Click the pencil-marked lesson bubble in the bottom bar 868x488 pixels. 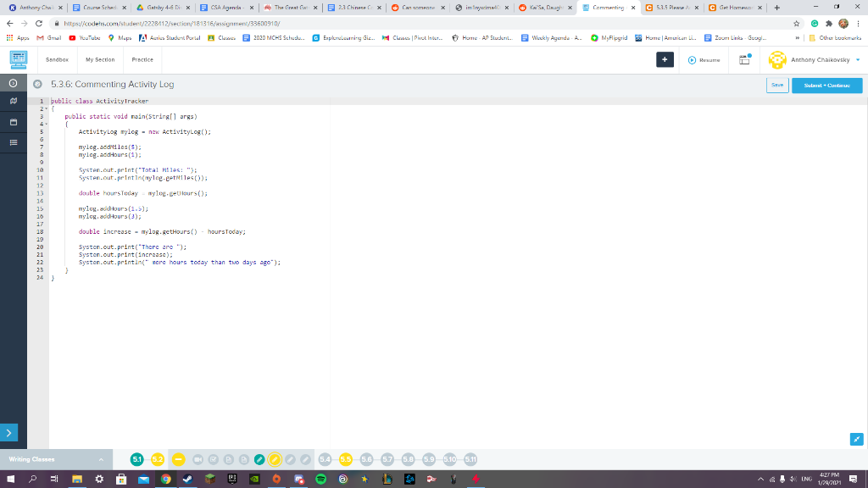coord(274,458)
